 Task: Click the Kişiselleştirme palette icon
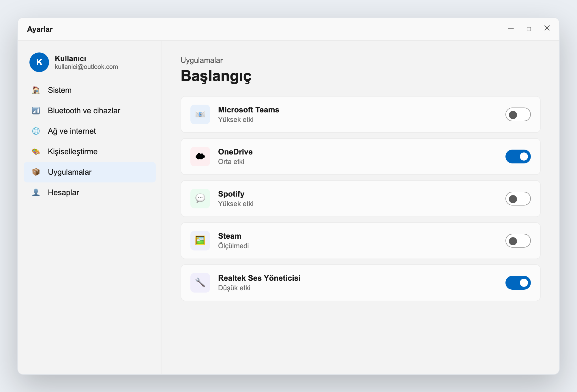click(36, 152)
